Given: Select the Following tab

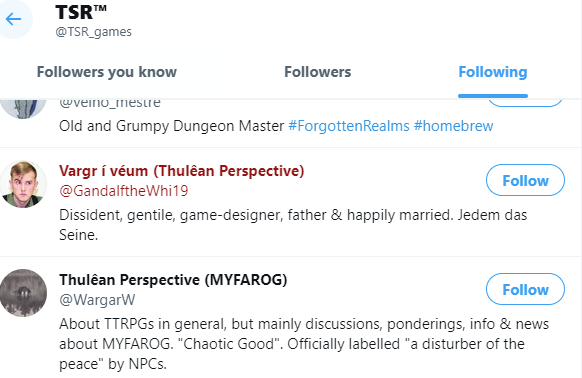Looking at the screenshot, I should (x=493, y=72).
